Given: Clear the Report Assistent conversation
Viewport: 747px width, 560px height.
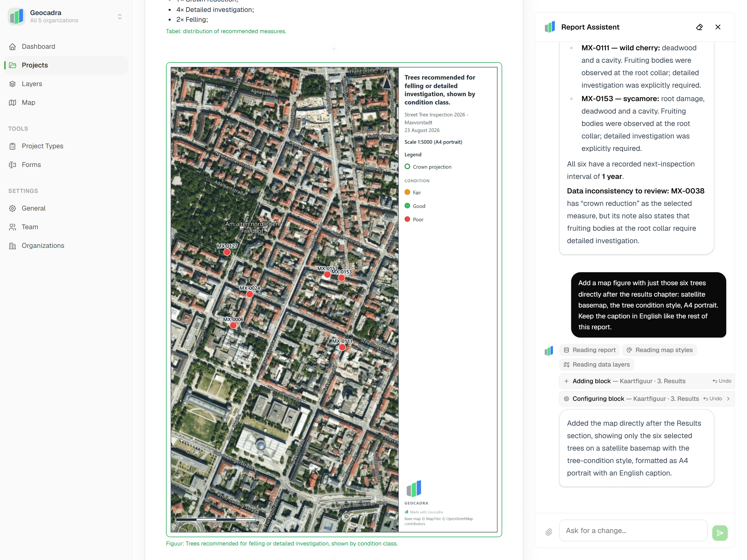Looking at the screenshot, I should point(699,27).
